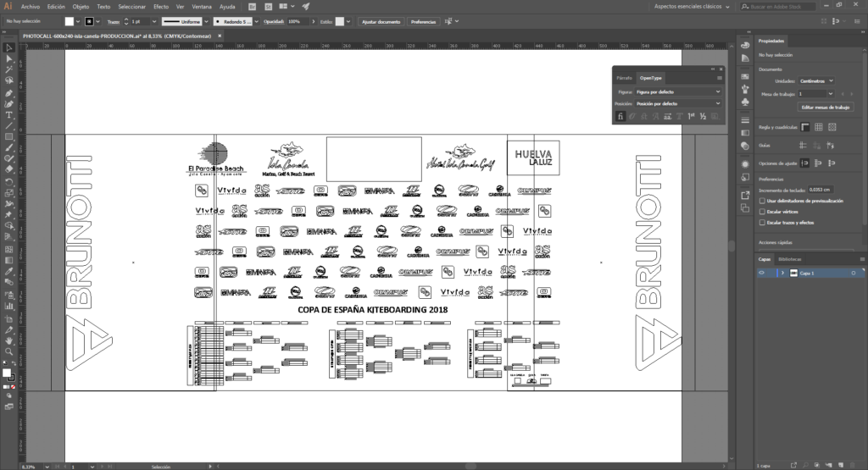Expand the Capa 1 layer arrow
This screenshot has height=470, width=868.
782,274
